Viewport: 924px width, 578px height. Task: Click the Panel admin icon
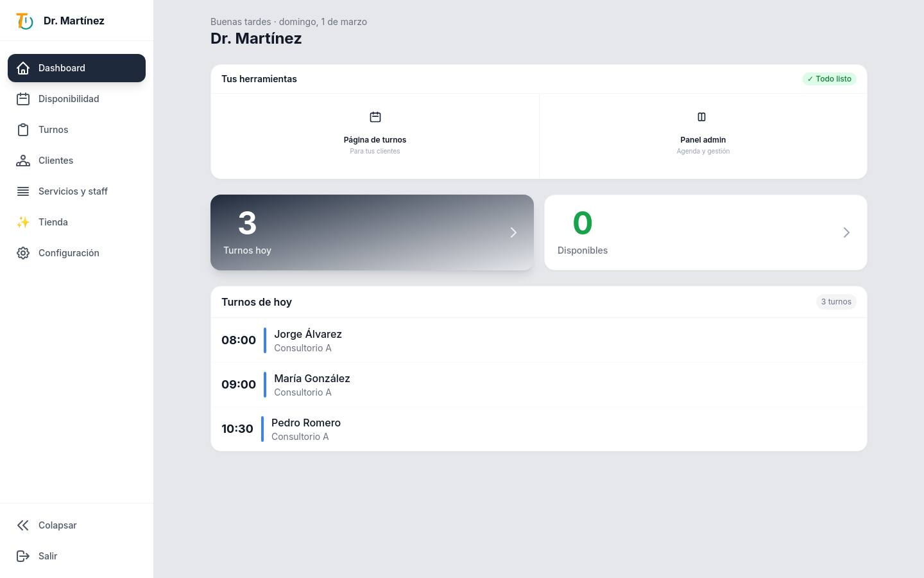pyautogui.click(x=702, y=117)
